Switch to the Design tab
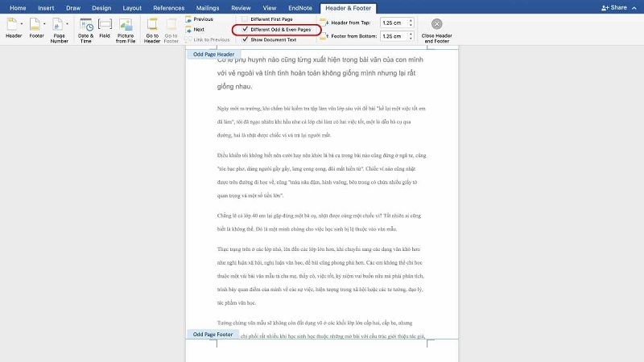Image resolution: width=644 pixels, height=362 pixels. tap(101, 8)
